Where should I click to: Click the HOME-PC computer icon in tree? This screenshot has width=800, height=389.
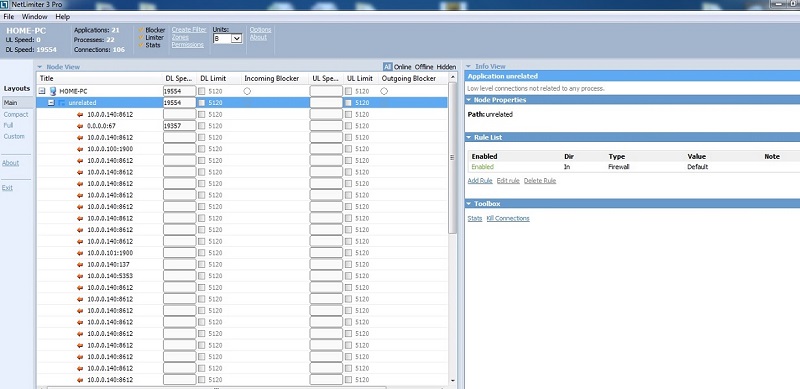pos(53,91)
